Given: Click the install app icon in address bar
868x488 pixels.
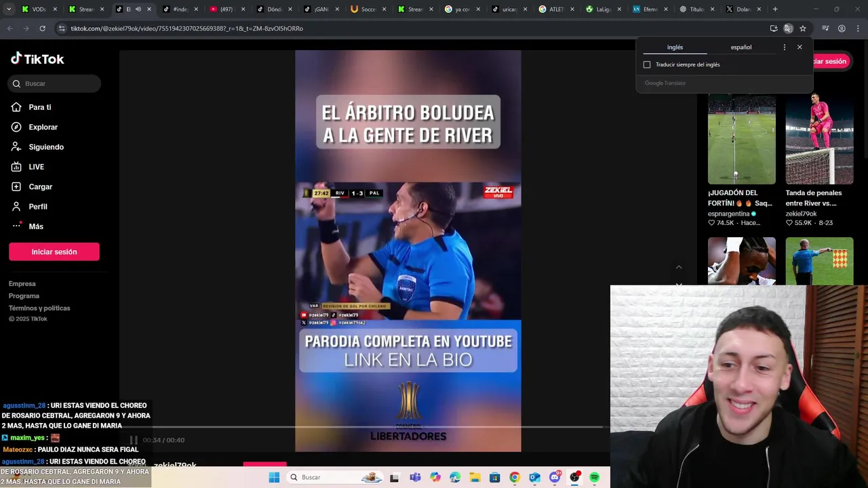Looking at the screenshot, I should pos(774,28).
